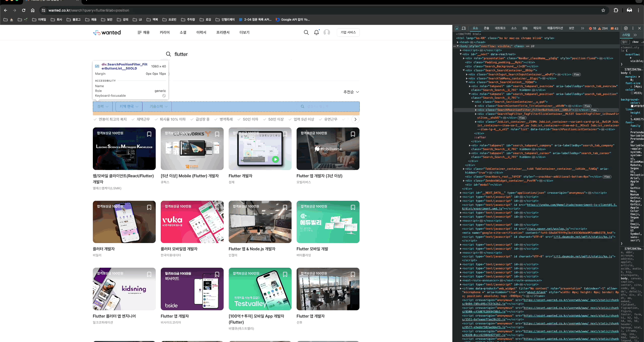Toggle the 50인 이하 tag filter
Image resolution: width=644 pixels, height=342 pixels.
point(248,119)
